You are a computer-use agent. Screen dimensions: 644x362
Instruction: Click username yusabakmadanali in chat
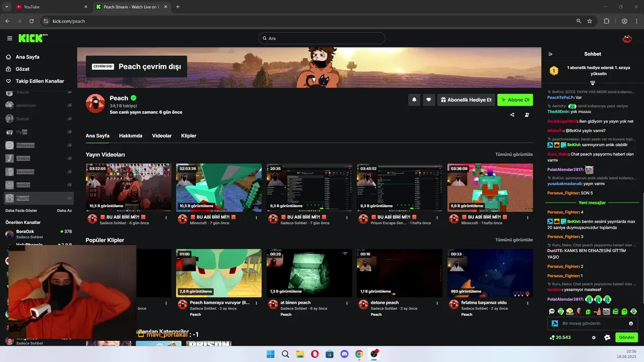point(565,184)
